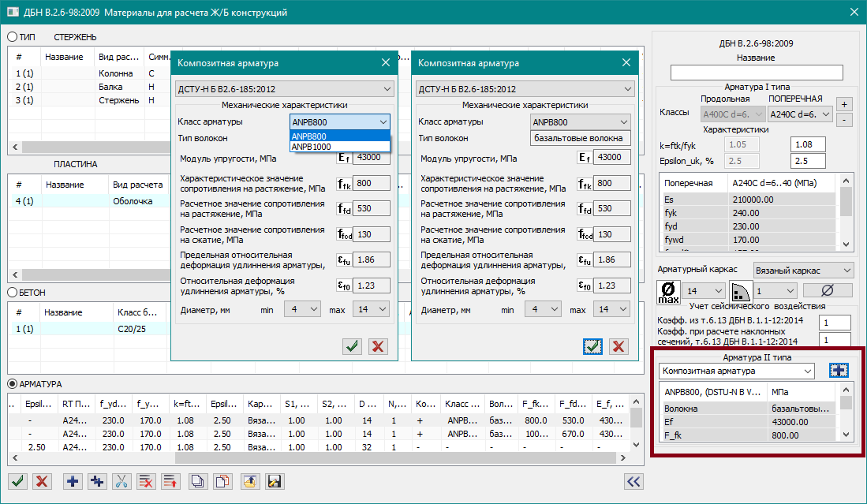The width and height of the screenshot is (867, 504).
Task: Click the floppy disk save icon
Action: [x=275, y=481]
